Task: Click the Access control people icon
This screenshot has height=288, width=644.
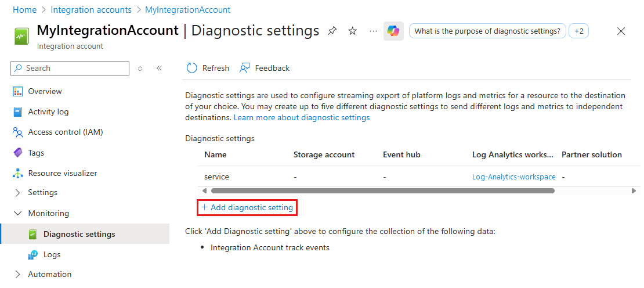Action: pos(17,132)
